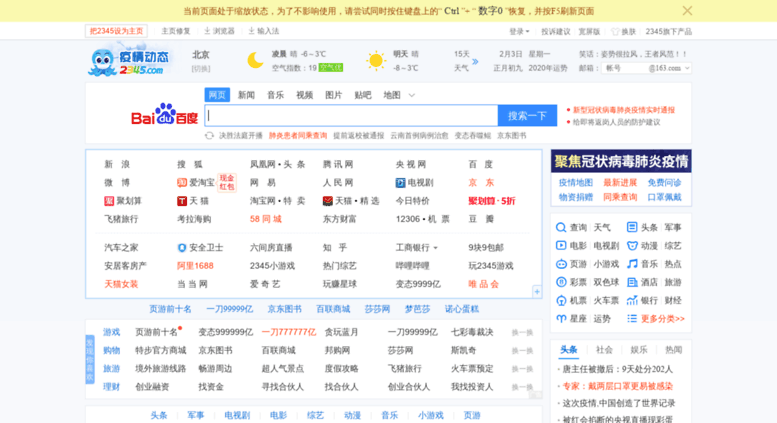The image size is (777, 423).
Task: Click 把2345设为主页 button
Action: click(116, 31)
